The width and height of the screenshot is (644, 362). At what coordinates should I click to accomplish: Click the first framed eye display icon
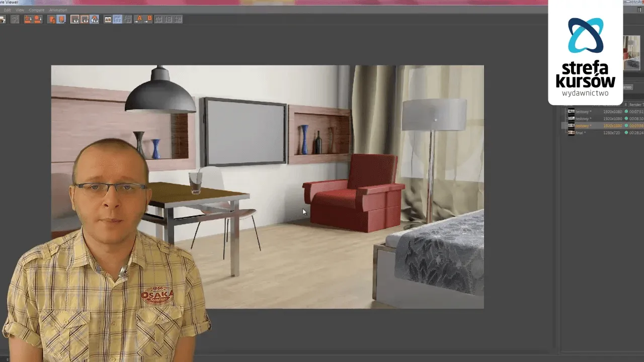click(x=75, y=20)
